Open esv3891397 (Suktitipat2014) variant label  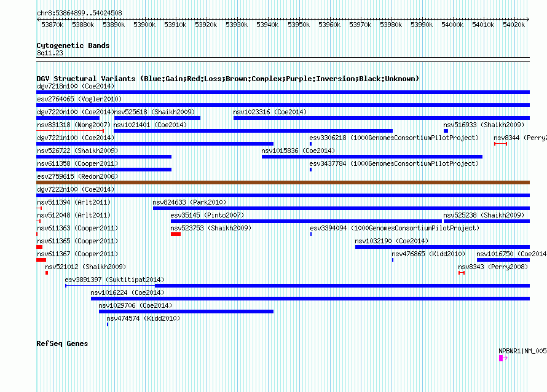[114, 280]
